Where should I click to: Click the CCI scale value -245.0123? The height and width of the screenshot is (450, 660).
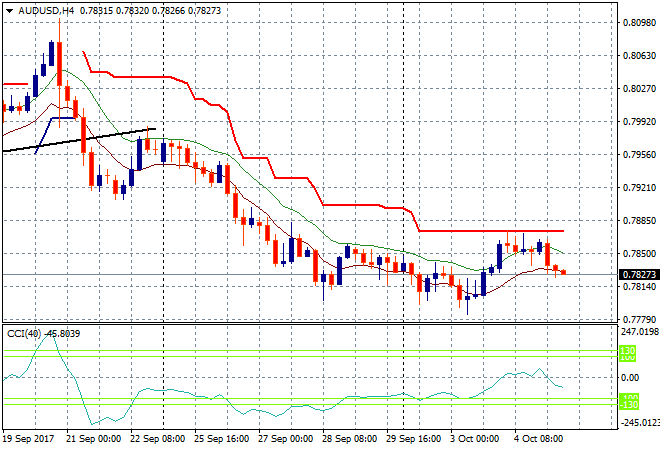coord(640,422)
